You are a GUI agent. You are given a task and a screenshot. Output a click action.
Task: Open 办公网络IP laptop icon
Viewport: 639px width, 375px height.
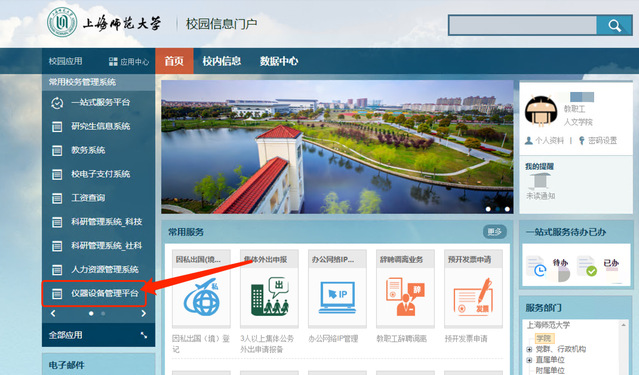pos(337,297)
